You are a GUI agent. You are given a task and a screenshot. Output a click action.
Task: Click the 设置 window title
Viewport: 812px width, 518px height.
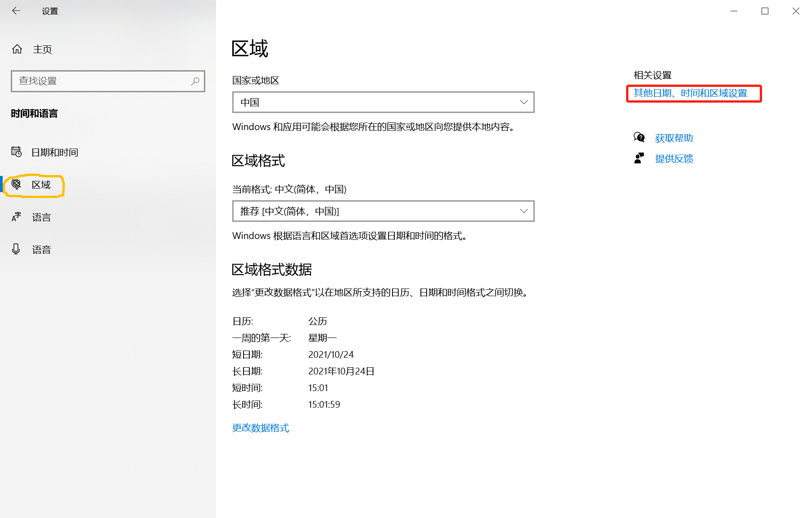point(50,11)
